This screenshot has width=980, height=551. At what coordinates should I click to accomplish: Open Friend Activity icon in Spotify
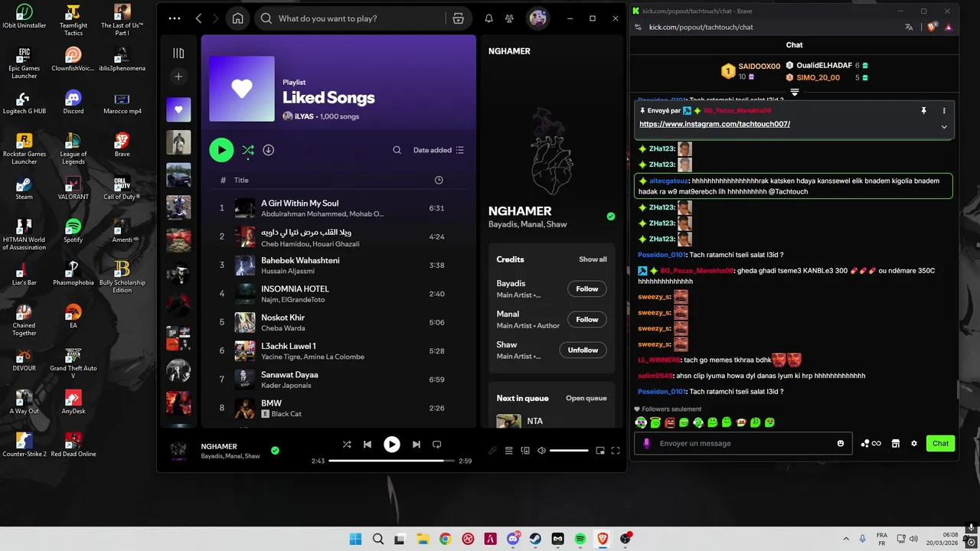(509, 18)
